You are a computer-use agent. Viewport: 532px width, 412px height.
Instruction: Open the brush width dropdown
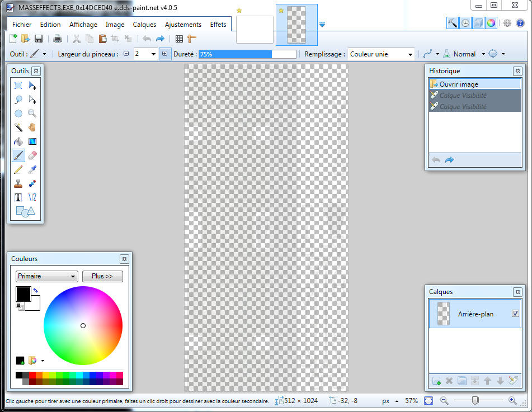(153, 54)
